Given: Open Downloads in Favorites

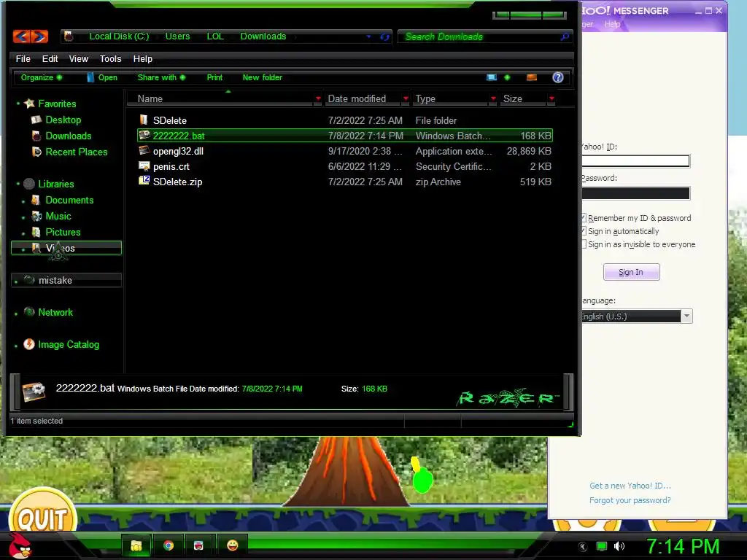Looking at the screenshot, I should pos(68,136).
